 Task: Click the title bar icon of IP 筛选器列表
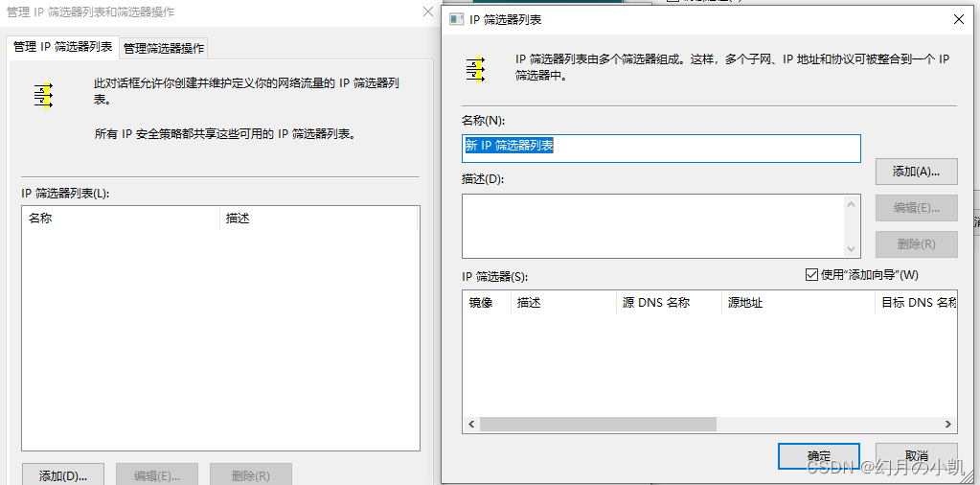456,19
